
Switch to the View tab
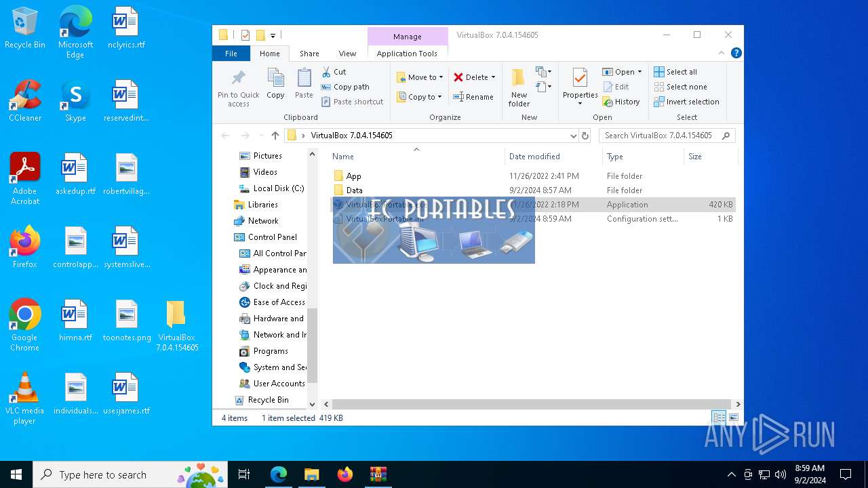347,54
